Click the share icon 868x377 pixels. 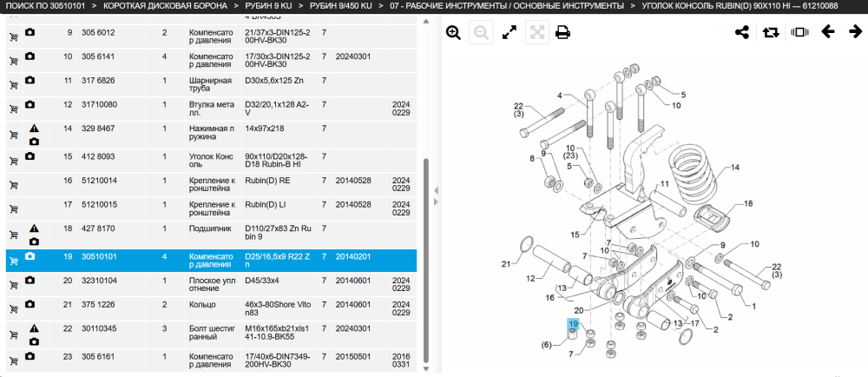[x=742, y=32]
